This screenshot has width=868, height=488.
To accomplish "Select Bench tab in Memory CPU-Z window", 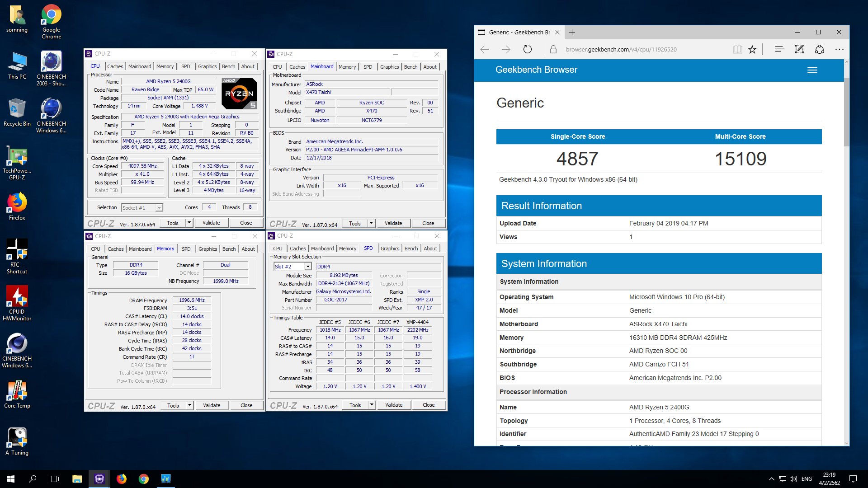I will [229, 249].
